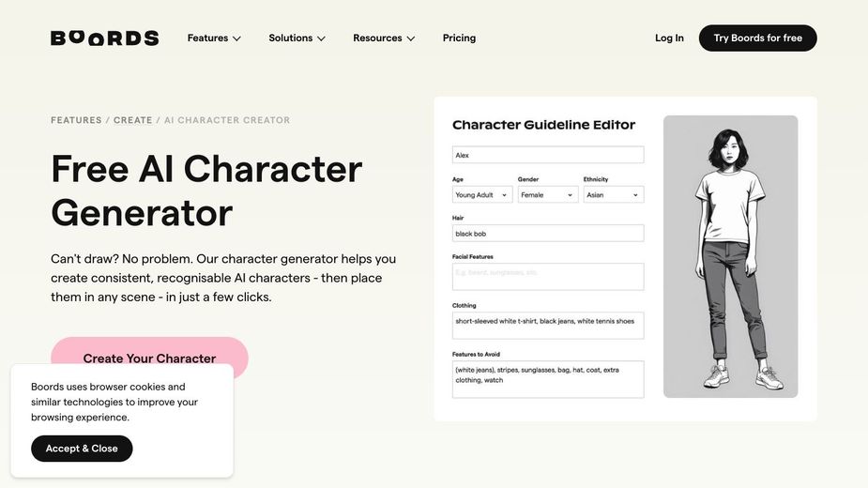The height and width of the screenshot is (488, 868).
Task: Click the chevron beside Resources
Action: [x=411, y=38]
